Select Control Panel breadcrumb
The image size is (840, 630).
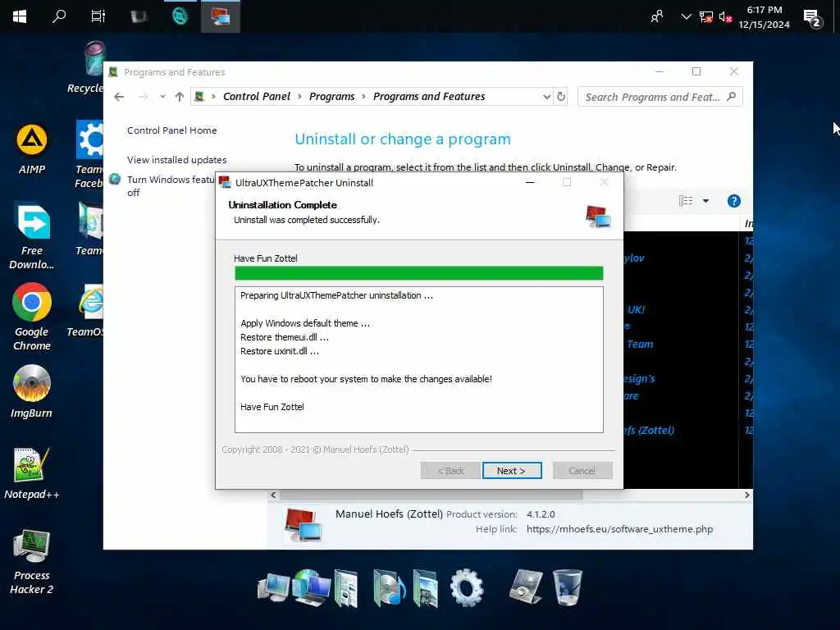click(257, 97)
